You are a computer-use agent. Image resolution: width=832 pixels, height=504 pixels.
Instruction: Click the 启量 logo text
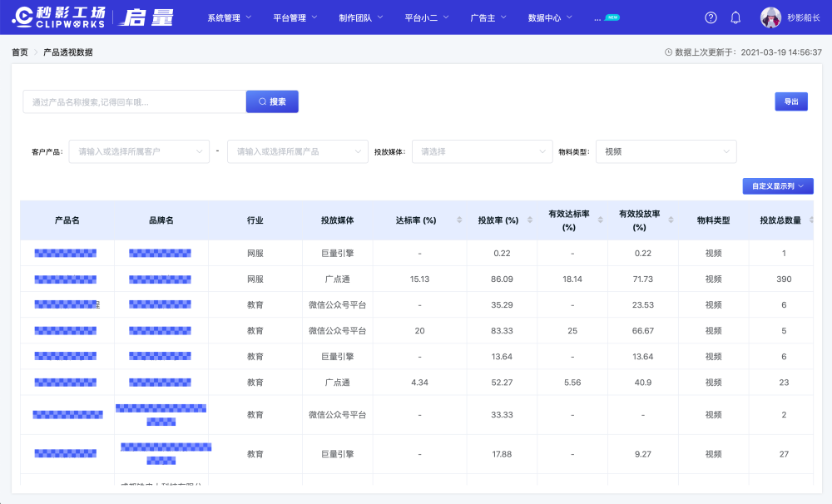[x=147, y=17]
